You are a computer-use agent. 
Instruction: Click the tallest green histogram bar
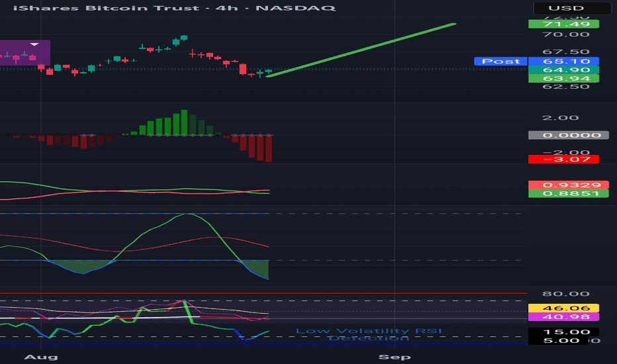[x=184, y=123]
